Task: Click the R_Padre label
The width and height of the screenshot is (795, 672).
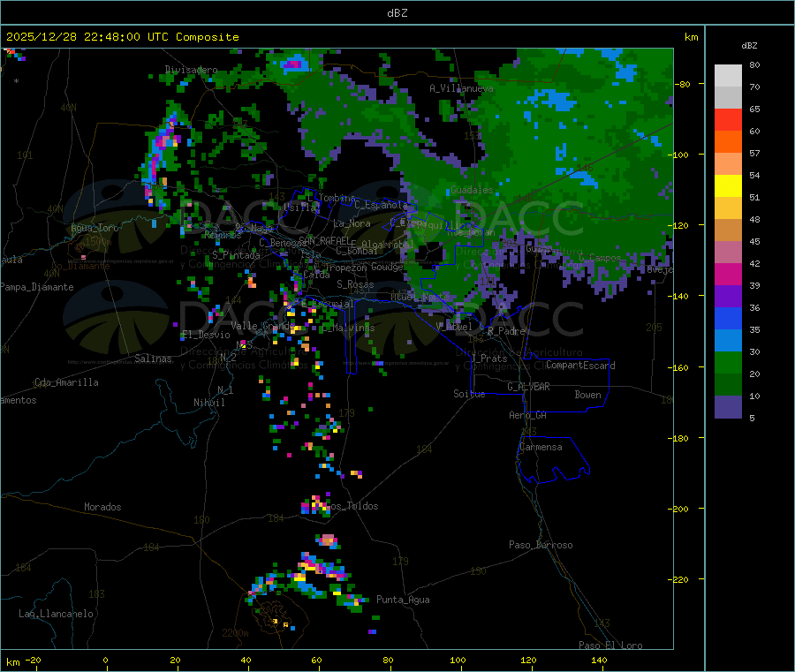Action: (506, 331)
